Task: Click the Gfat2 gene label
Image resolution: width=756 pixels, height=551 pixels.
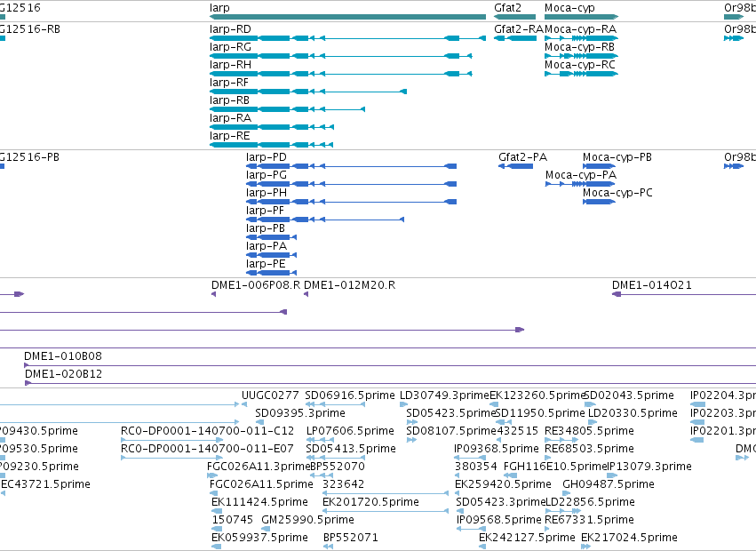Action: tap(507, 8)
